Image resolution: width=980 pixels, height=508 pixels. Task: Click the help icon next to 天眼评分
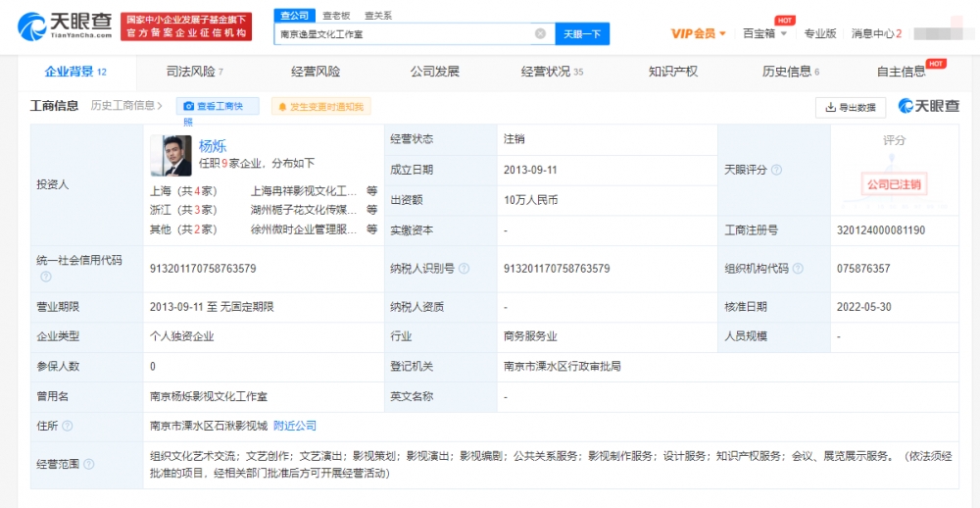tap(777, 171)
